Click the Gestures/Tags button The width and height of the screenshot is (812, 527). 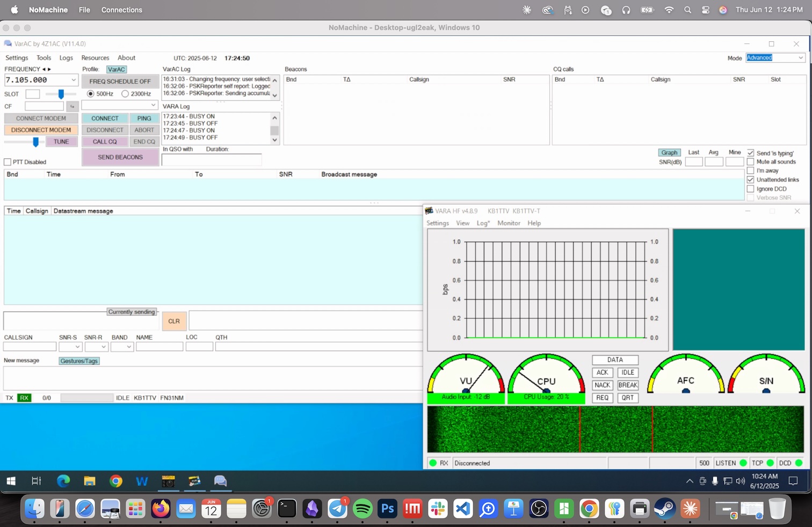click(x=79, y=361)
